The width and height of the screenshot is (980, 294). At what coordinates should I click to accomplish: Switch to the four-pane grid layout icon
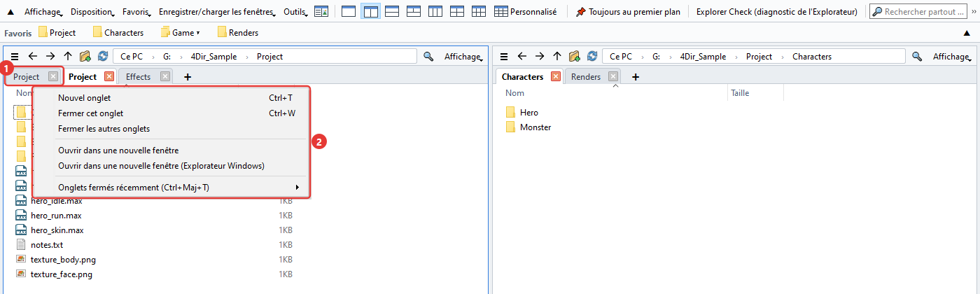457,11
